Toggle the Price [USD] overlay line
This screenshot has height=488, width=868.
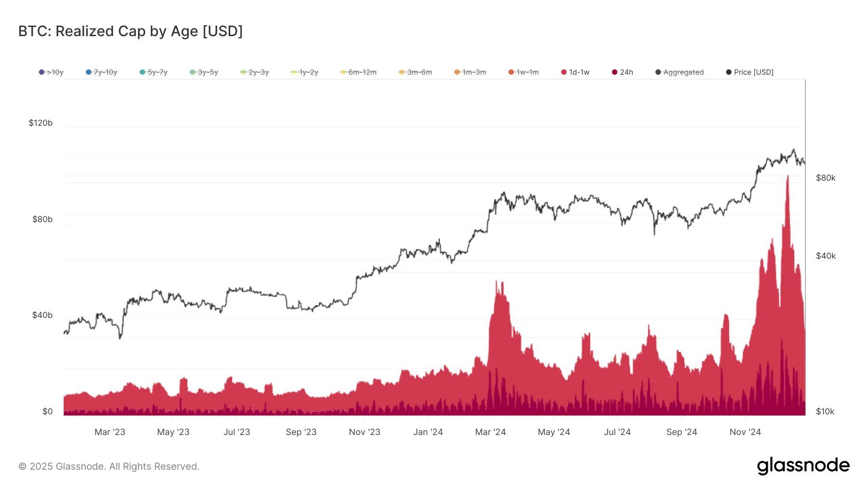pos(750,72)
